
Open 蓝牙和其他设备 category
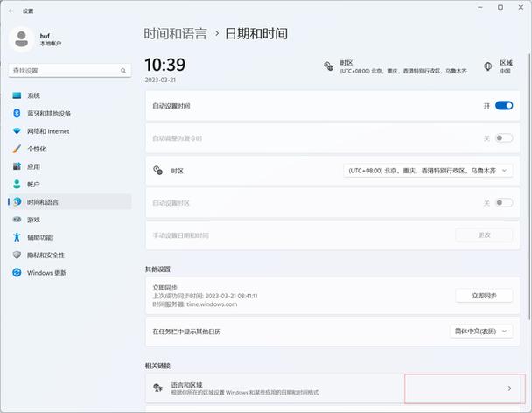click(x=69, y=114)
